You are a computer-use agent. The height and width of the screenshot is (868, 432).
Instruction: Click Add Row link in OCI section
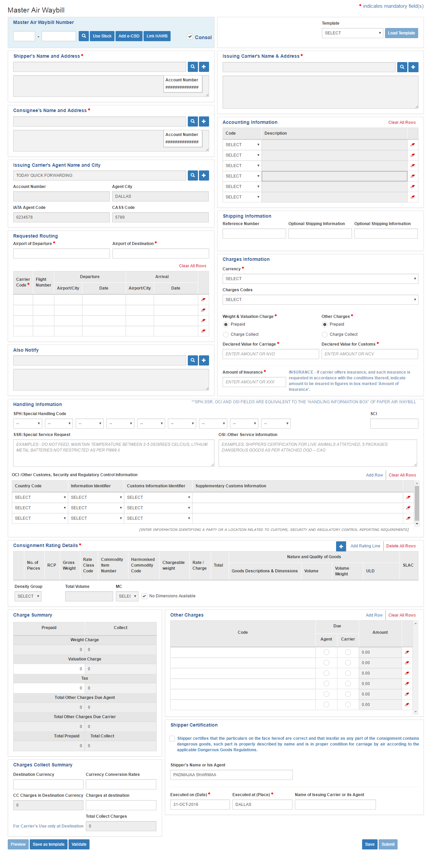(x=374, y=475)
